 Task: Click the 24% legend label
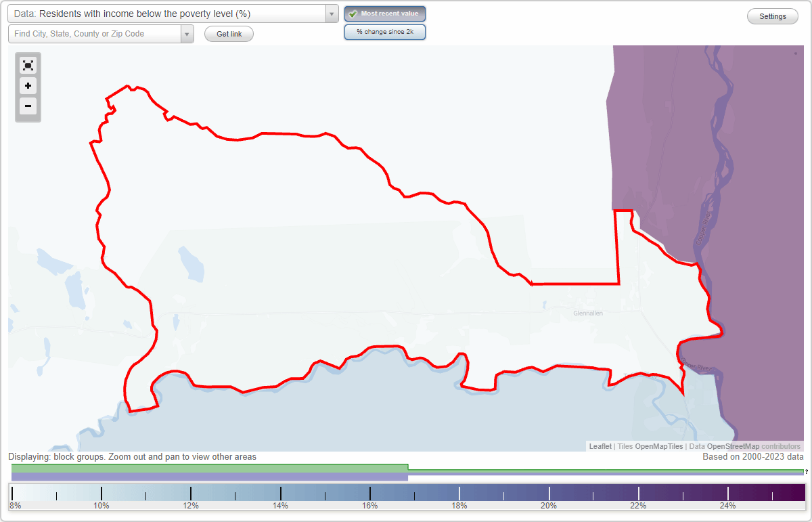click(x=728, y=505)
